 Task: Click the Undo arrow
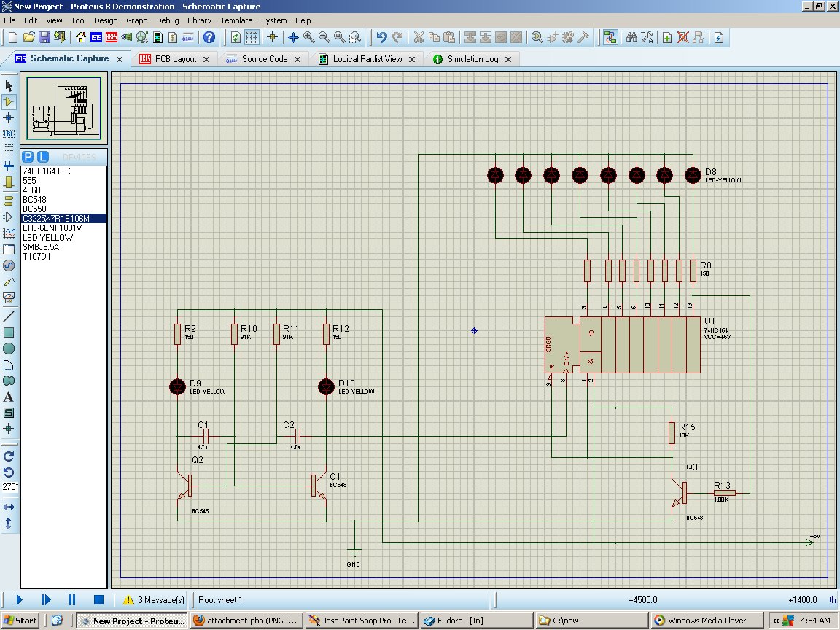381,37
